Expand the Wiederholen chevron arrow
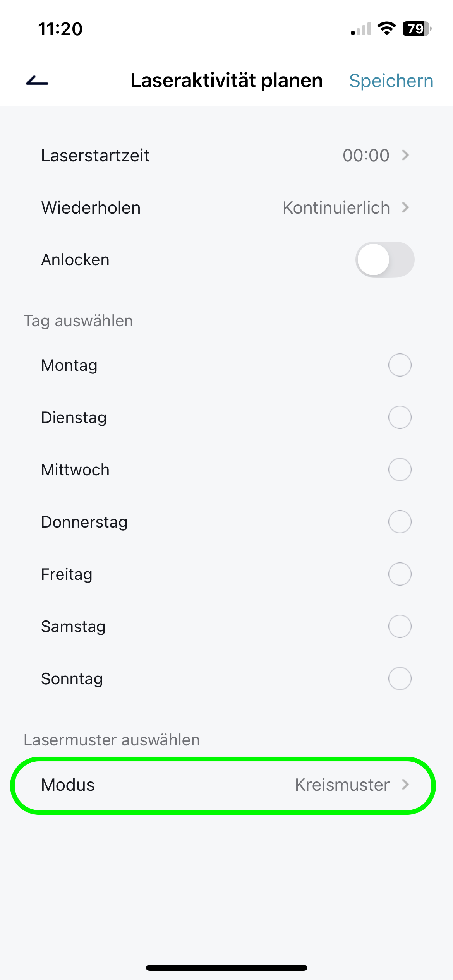The width and height of the screenshot is (453, 980). [x=405, y=207]
